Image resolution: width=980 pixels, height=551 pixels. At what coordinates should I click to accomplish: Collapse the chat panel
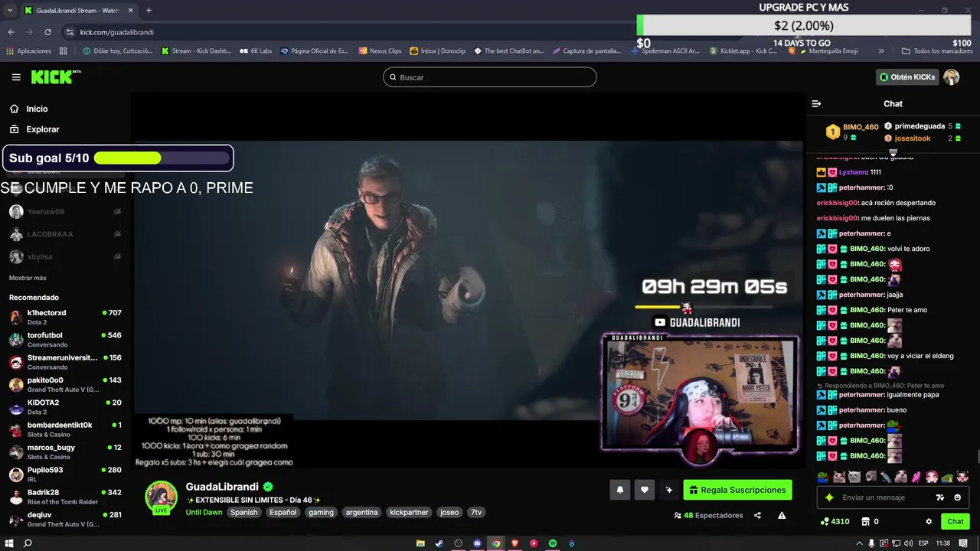[816, 103]
